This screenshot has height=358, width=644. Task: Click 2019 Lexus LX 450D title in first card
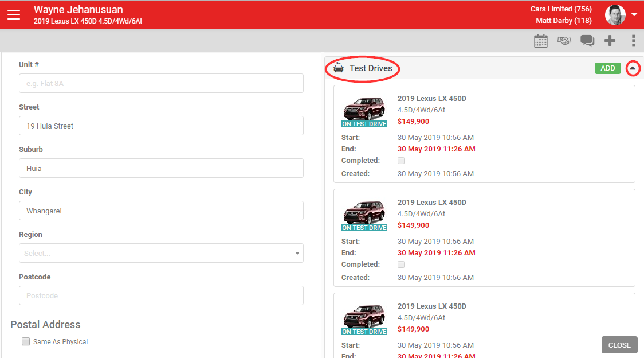[431, 98]
